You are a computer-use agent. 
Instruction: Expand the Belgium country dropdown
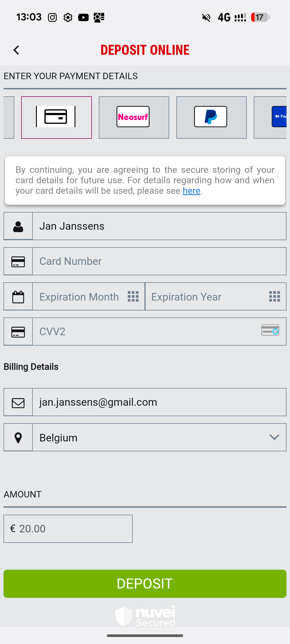pos(159,438)
